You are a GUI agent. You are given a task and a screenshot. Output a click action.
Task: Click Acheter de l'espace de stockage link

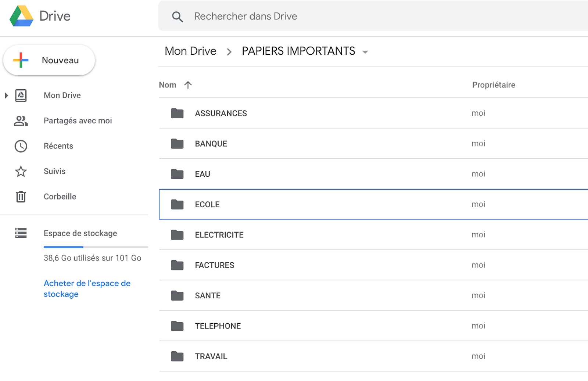(87, 288)
